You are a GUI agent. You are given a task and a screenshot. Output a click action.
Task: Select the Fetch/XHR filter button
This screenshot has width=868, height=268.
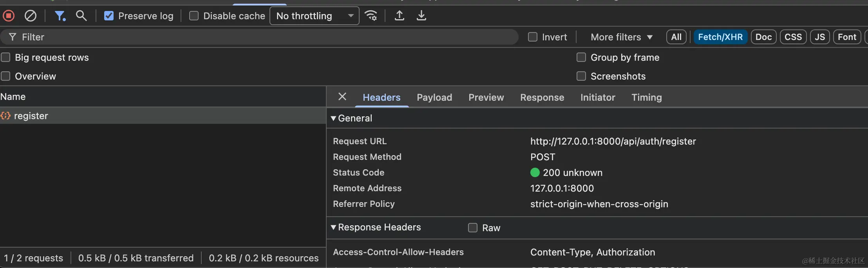point(720,37)
